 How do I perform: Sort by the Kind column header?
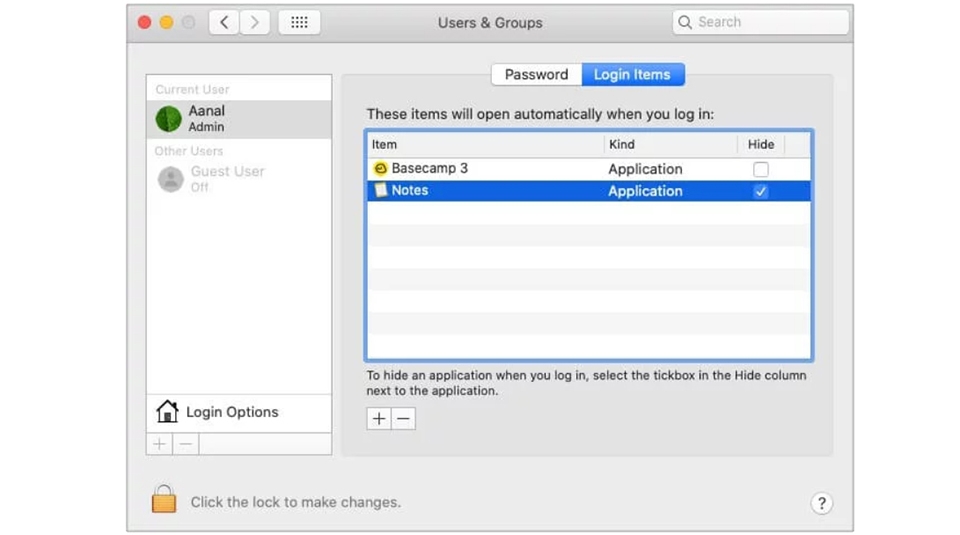pyautogui.click(x=671, y=144)
